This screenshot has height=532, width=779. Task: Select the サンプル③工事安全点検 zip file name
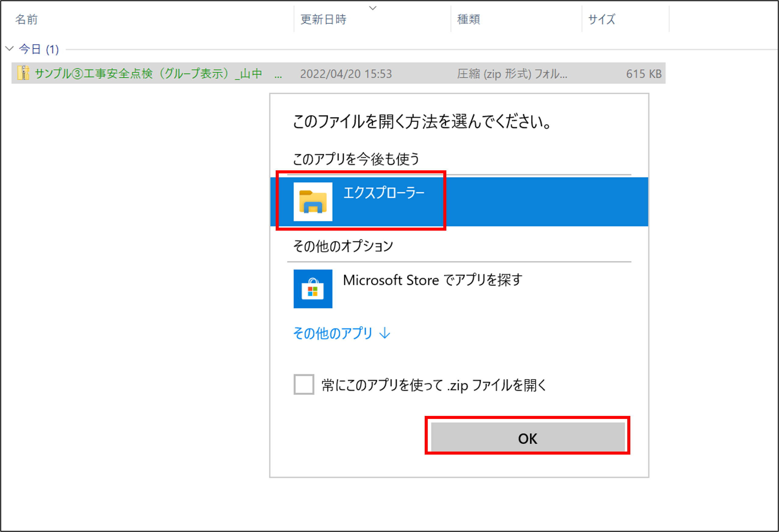click(158, 73)
